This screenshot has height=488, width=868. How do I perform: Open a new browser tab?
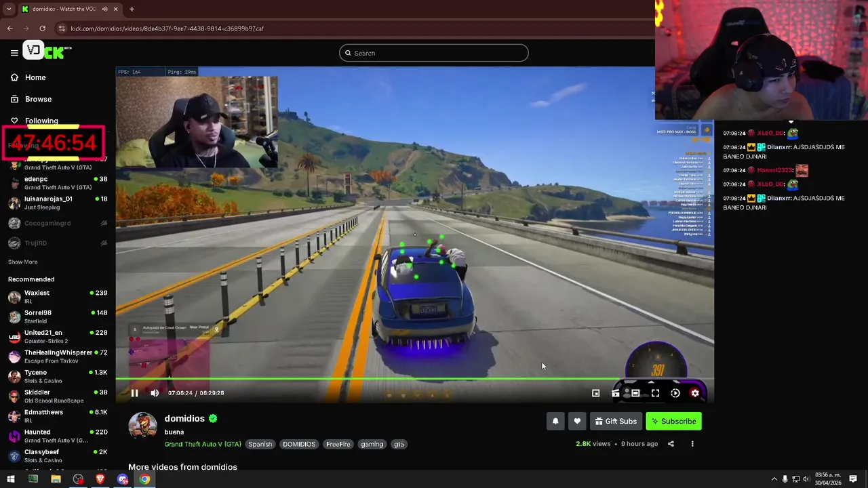pos(132,9)
